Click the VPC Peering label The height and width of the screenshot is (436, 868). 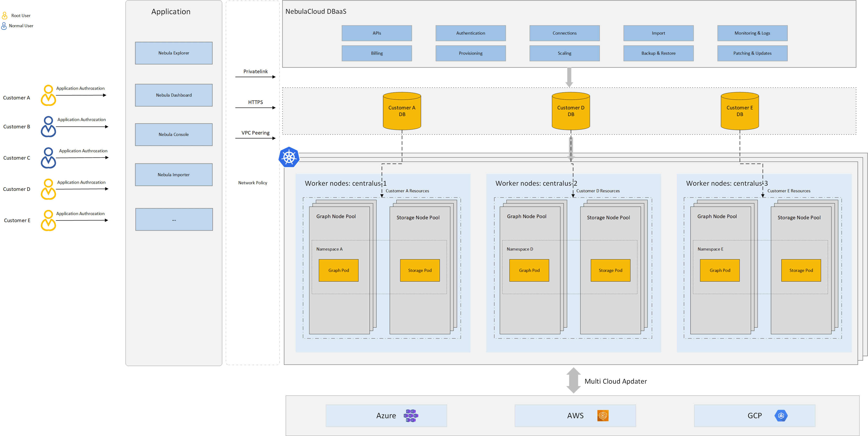point(255,133)
